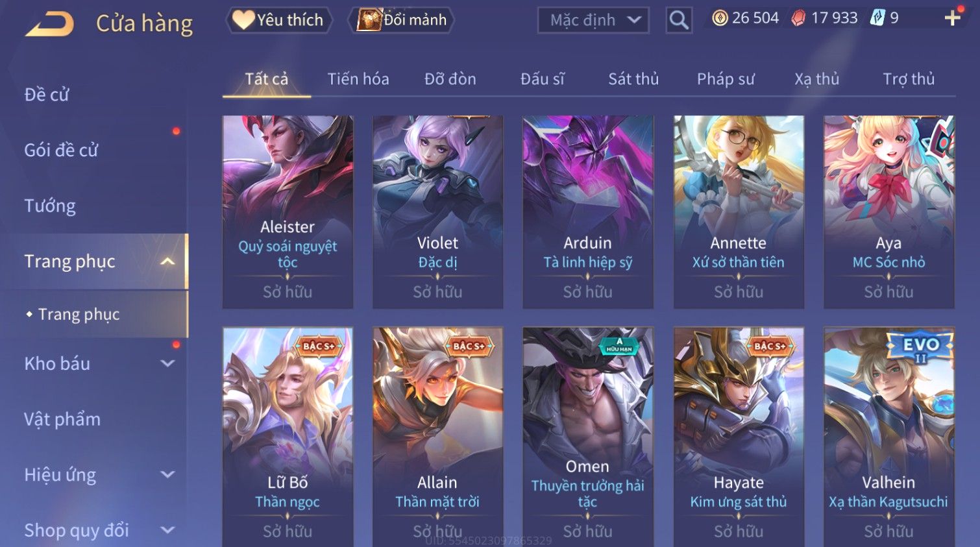The height and width of the screenshot is (547, 980).
Task: Select the Pháp sư tab
Action: 726,79
